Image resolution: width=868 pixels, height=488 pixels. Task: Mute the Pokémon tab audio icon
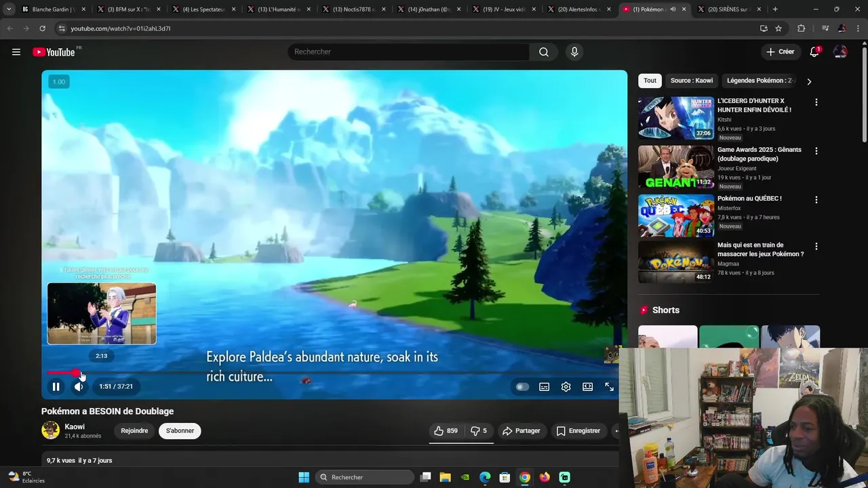(x=673, y=9)
